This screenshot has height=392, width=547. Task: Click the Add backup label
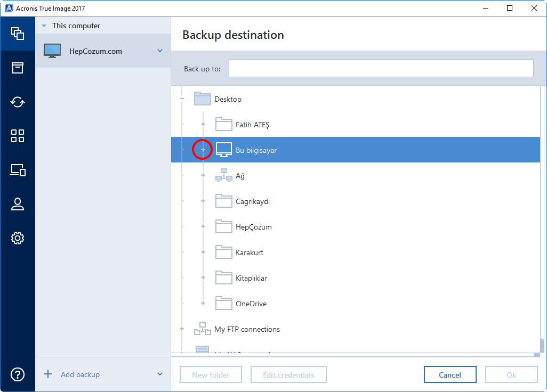(80, 374)
